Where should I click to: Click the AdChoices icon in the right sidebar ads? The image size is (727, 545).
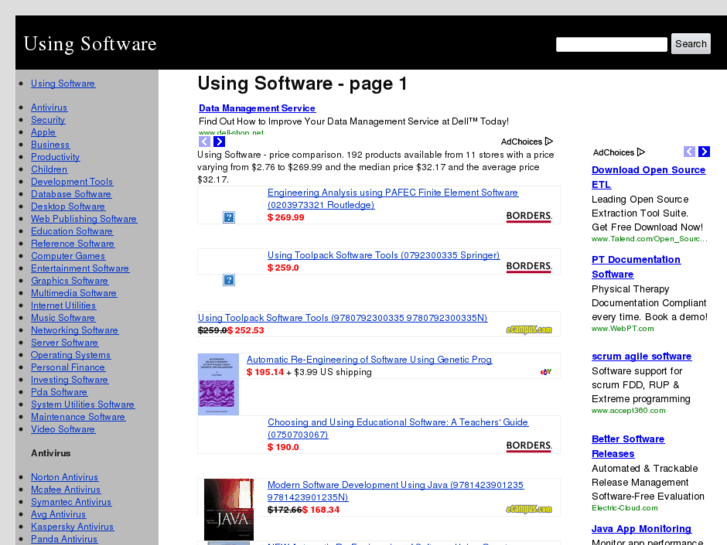tap(641, 152)
